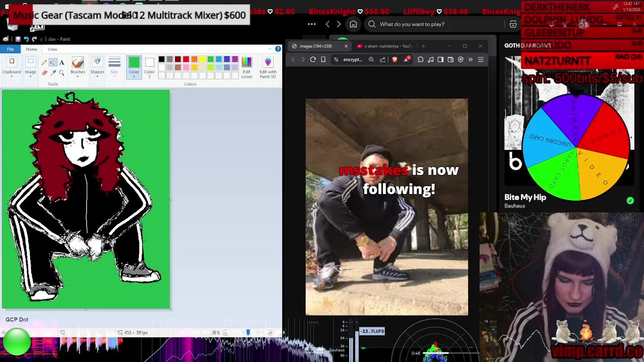
Task: Close the images (194×259) tab
Action: point(346,46)
